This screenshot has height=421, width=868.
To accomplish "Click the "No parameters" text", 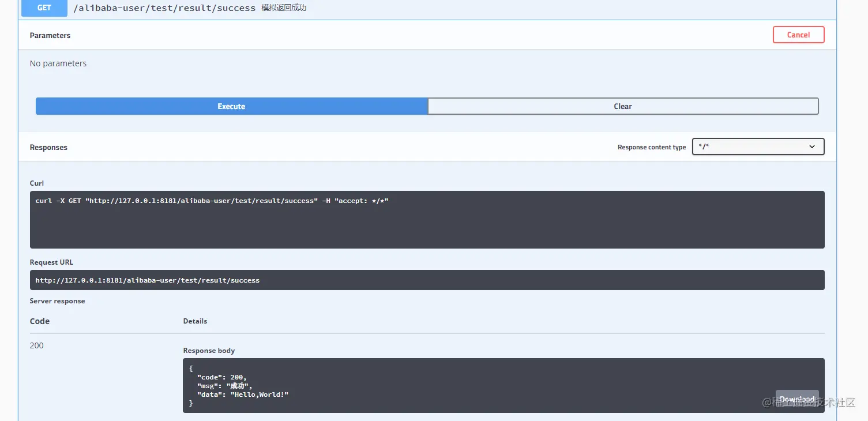I will [58, 63].
